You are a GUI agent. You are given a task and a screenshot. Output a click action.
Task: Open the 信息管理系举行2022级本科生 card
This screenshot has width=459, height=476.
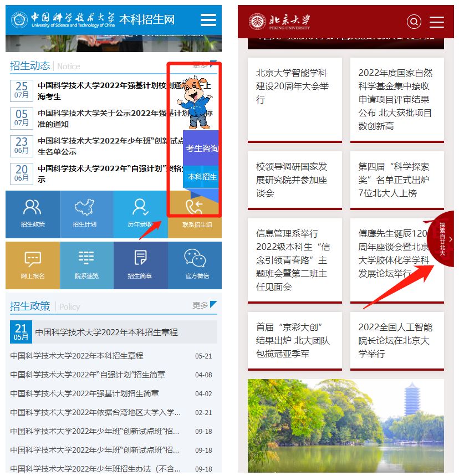tap(295, 260)
